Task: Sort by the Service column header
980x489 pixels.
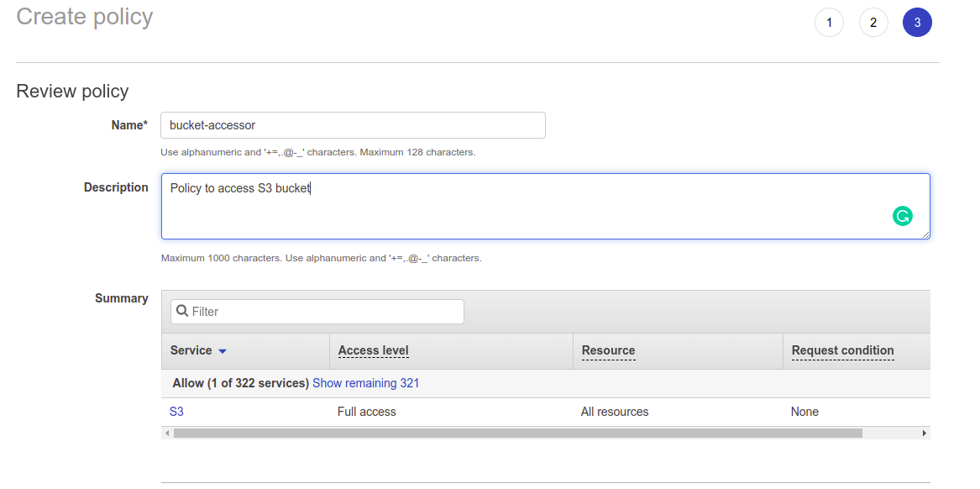Action: 191,350
